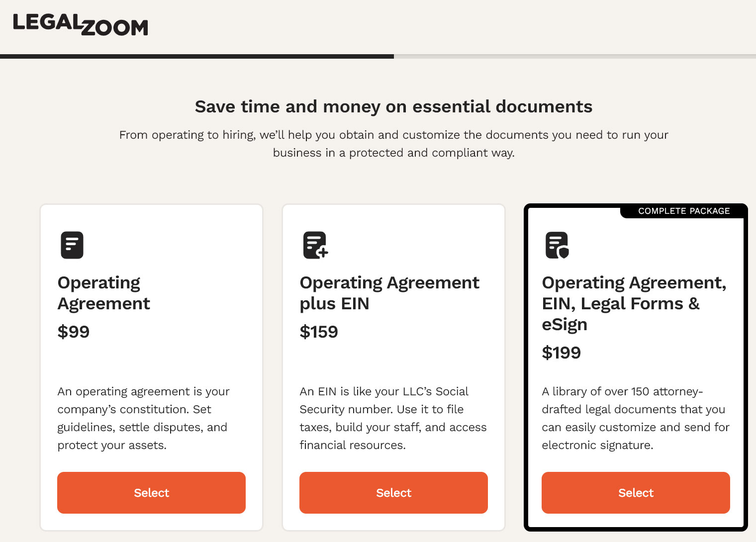Click the 150 attorney-drafted documents description
The height and width of the screenshot is (542, 756).
635,418
